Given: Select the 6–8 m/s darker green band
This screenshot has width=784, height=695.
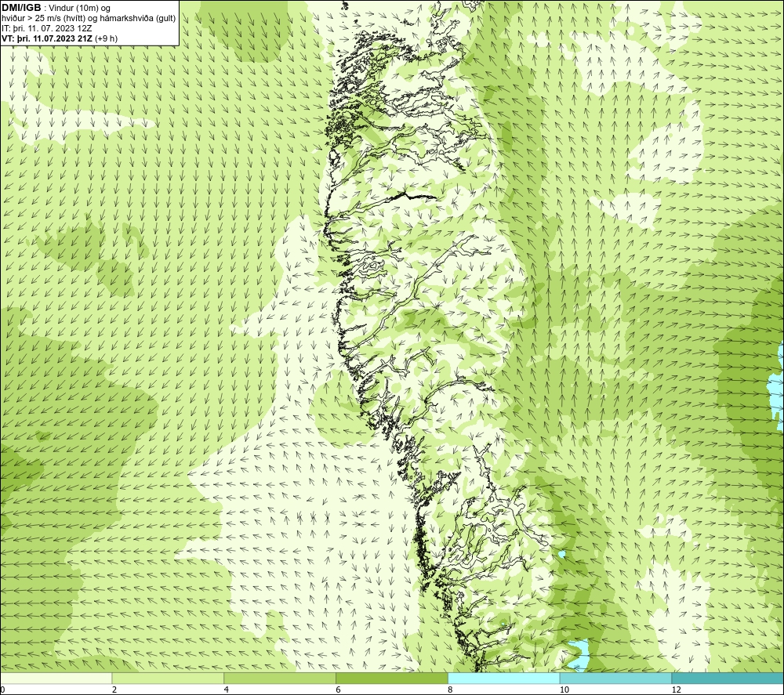Looking at the screenshot, I should 392,679.
